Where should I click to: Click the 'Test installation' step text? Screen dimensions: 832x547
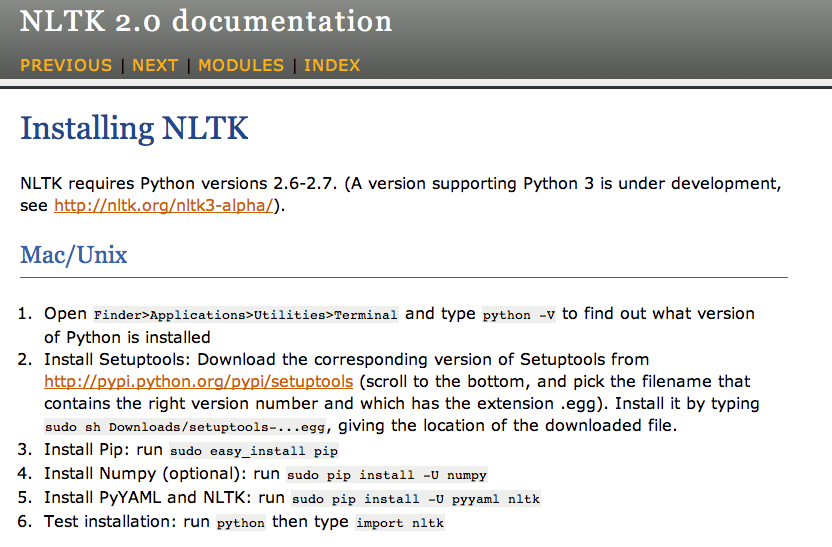[x=109, y=522]
